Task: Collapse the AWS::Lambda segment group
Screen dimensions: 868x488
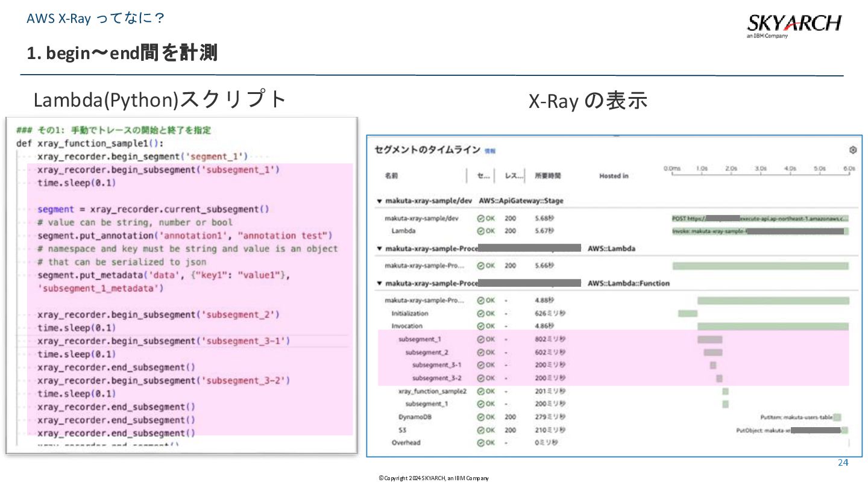Action: (x=379, y=248)
